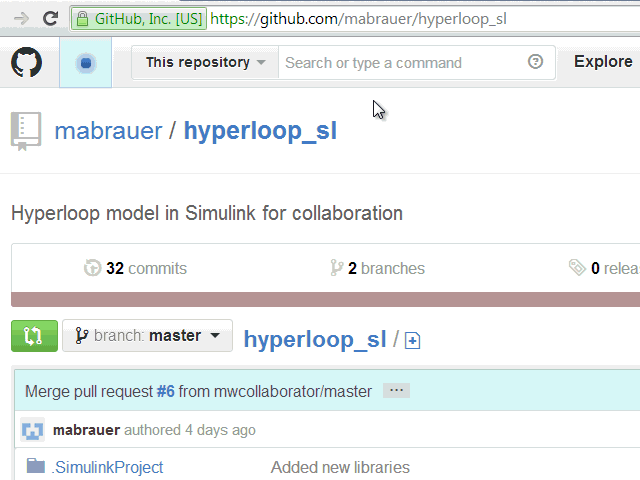Click the green compare and review button
The height and width of the screenshot is (480, 640).
[x=34, y=336]
